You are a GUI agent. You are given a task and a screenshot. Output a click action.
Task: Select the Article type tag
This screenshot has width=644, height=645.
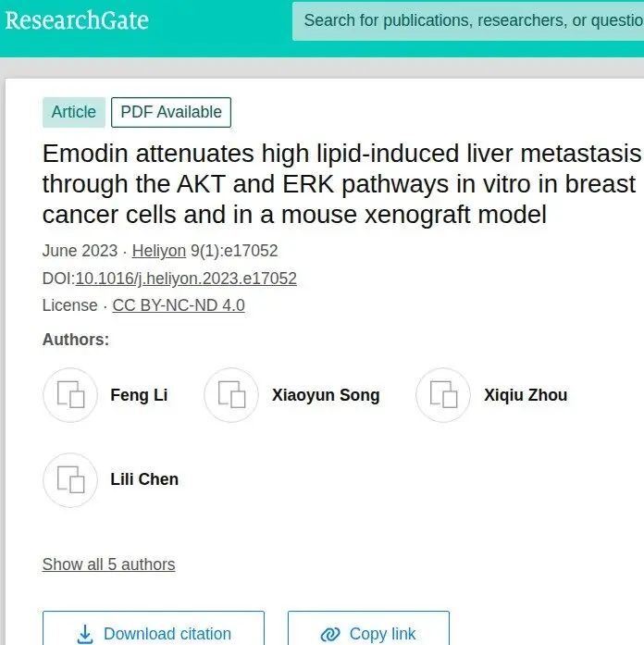click(74, 112)
